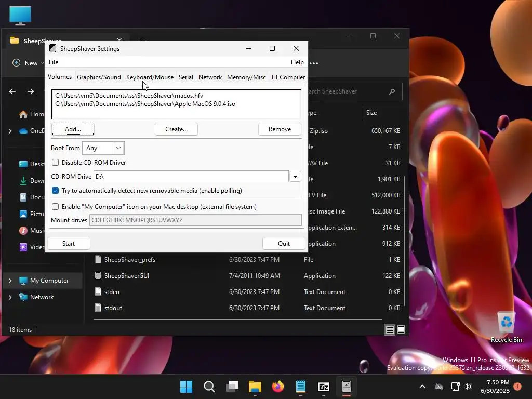The image size is (532, 399).
Task: Open Desktop in the Explorer sidebar
Action: pos(31,164)
